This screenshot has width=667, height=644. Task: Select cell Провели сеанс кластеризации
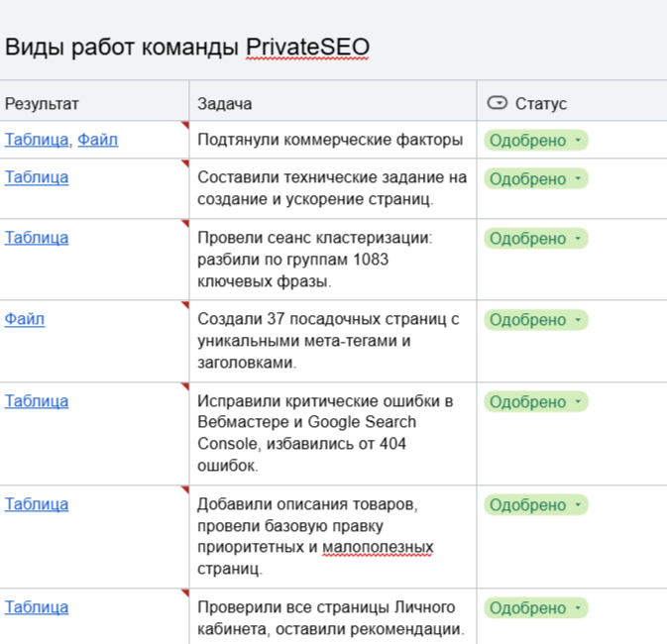coord(333,259)
